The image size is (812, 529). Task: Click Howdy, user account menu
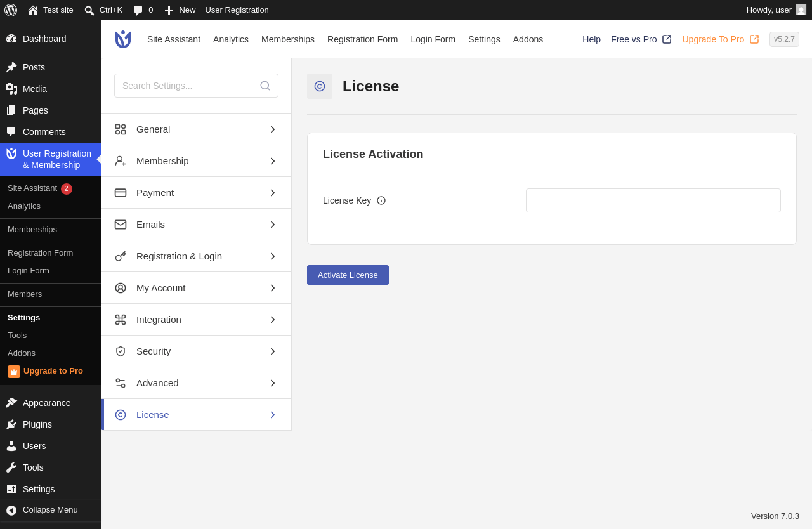(776, 10)
